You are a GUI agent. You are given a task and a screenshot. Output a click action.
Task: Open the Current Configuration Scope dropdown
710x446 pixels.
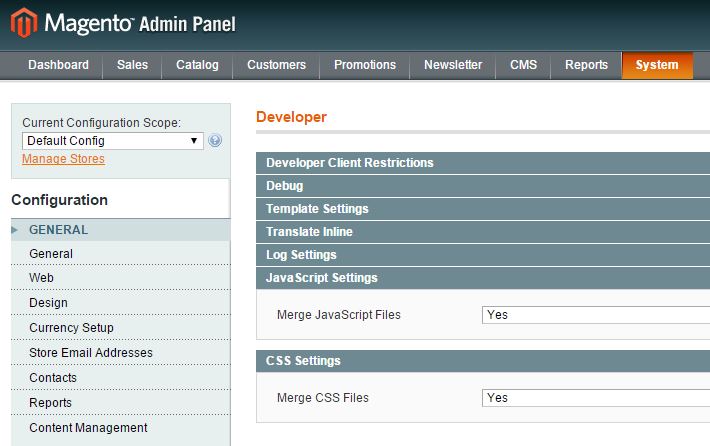113,141
